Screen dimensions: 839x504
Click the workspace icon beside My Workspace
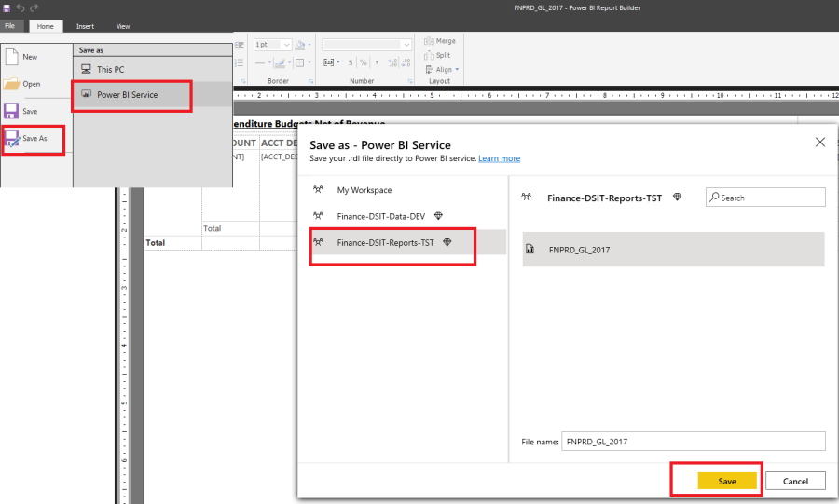[318, 189]
